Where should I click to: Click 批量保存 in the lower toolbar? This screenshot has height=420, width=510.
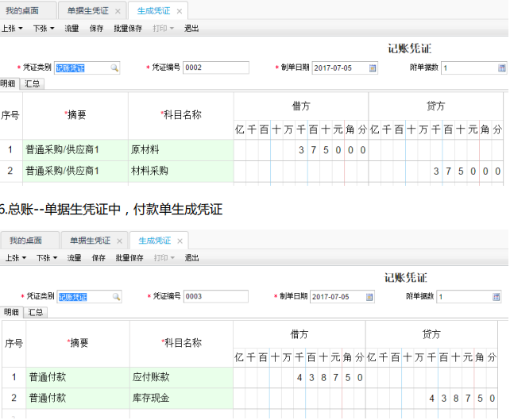129,258
